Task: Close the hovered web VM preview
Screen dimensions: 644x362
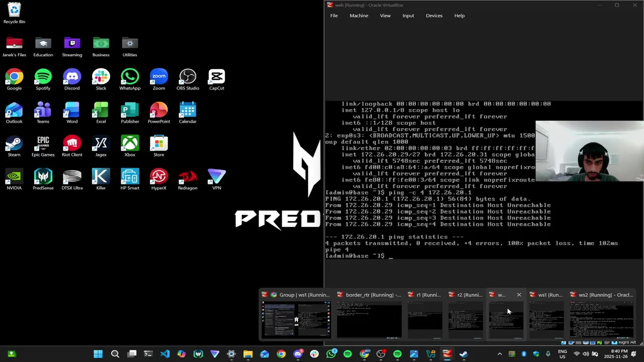Action: tap(519, 295)
